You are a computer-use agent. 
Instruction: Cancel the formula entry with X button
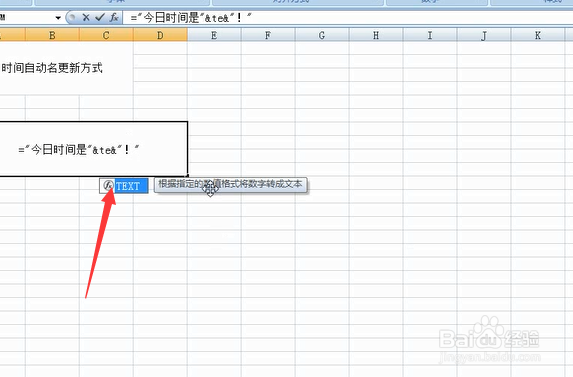86,17
